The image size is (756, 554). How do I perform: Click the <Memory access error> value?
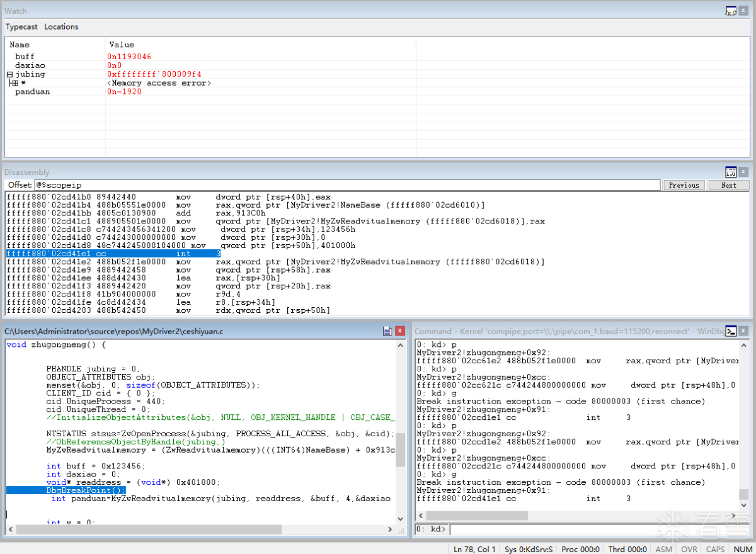click(159, 83)
